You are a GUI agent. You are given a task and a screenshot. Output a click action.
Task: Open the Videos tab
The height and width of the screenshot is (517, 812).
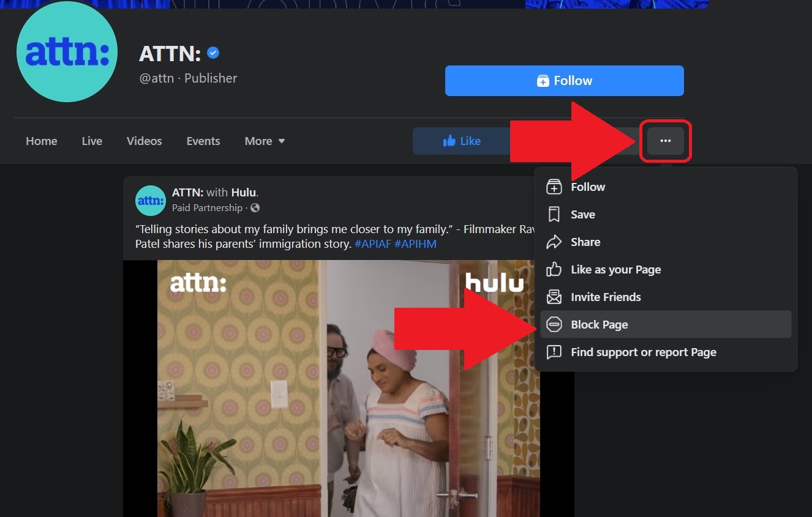coord(145,141)
